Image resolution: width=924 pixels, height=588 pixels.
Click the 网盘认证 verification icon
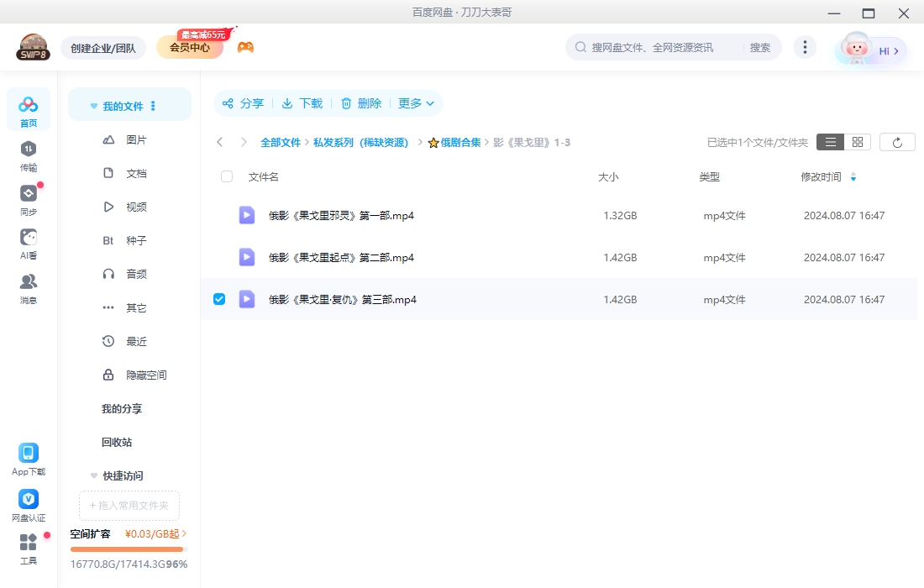pyautogui.click(x=29, y=499)
